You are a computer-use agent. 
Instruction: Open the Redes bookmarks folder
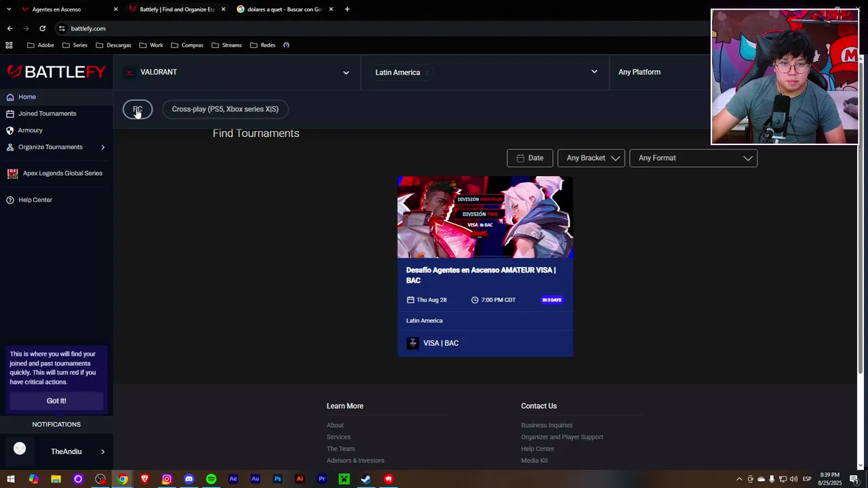pyautogui.click(x=263, y=45)
